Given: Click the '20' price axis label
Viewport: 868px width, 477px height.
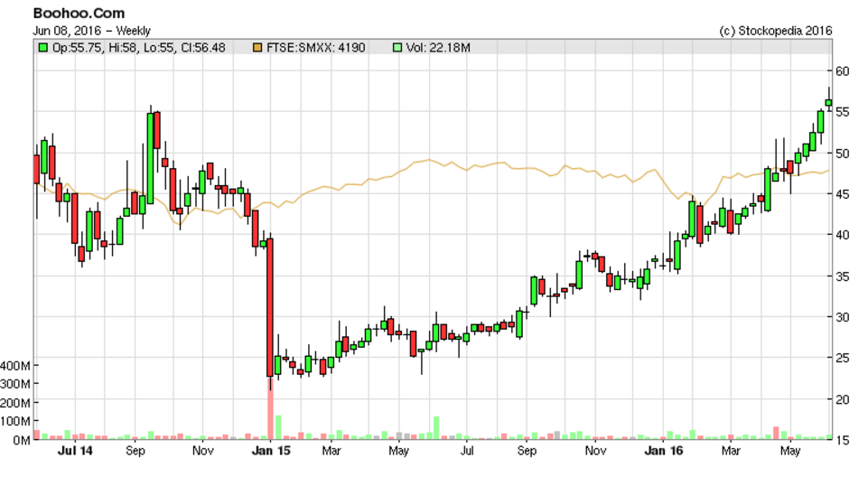Looking at the screenshot, I should 842,399.
